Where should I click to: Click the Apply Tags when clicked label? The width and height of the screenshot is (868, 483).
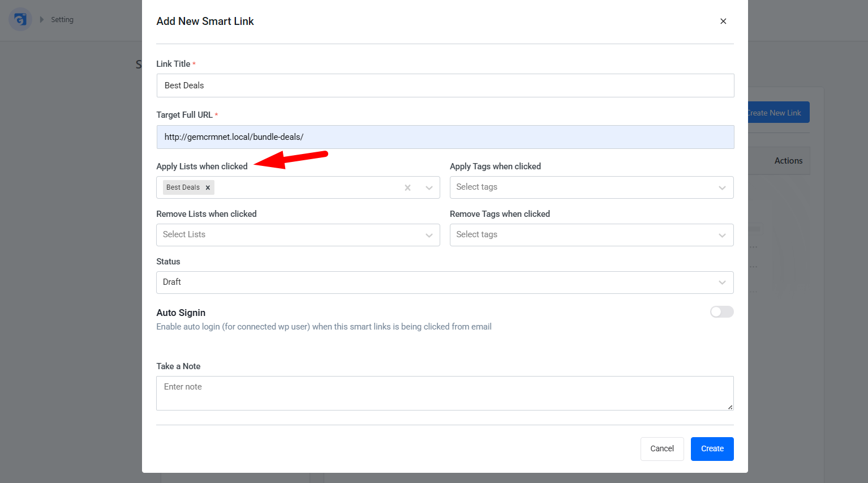(495, 166)
